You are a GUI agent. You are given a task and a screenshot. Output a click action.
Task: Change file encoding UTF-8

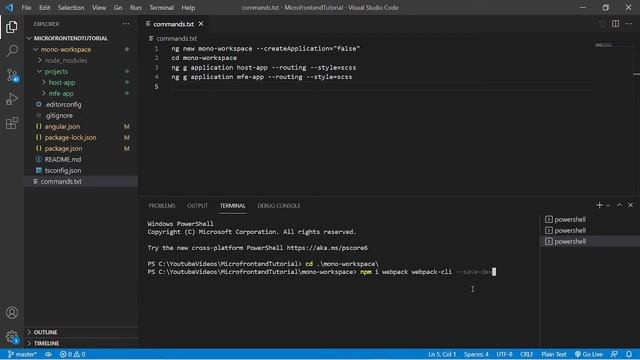tap(504, 354)
